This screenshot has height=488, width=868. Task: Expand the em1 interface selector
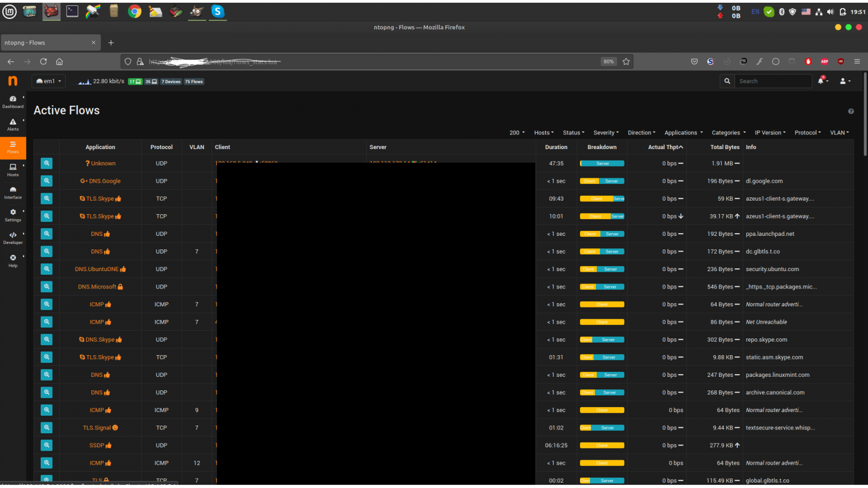tap(48, 81)
